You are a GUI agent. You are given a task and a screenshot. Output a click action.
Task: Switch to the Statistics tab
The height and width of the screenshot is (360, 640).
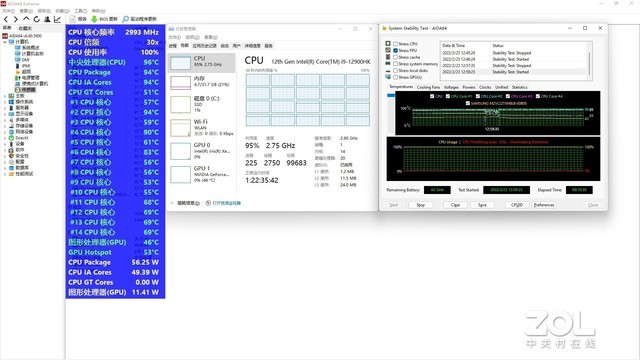519,87
